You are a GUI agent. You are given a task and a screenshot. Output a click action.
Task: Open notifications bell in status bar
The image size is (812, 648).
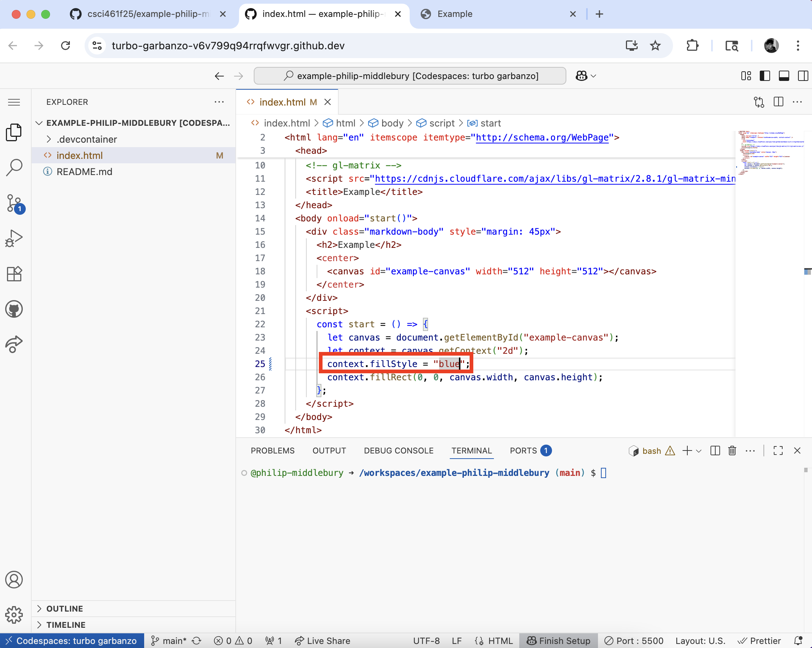pos(798,641)
